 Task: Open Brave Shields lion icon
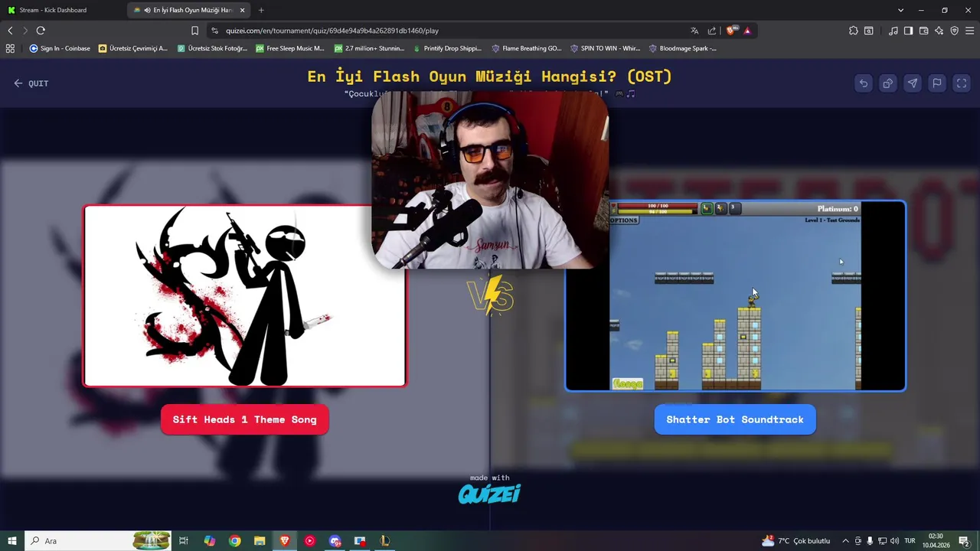(730, 31)
